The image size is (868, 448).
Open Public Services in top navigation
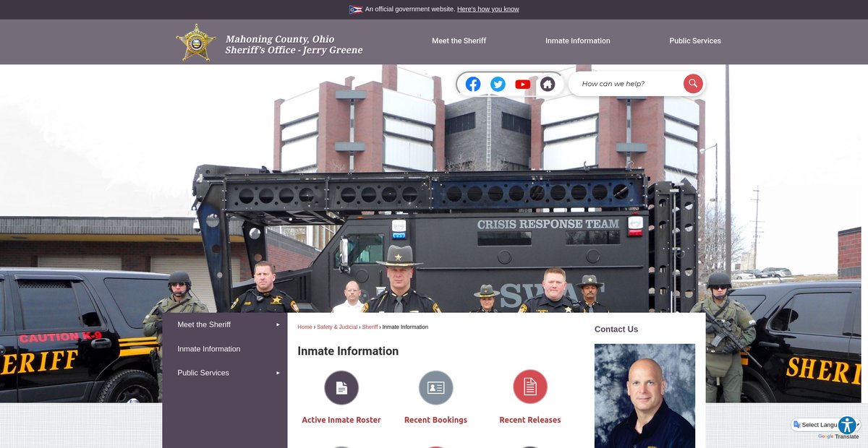pyautogui.click(x=694, y=41)
